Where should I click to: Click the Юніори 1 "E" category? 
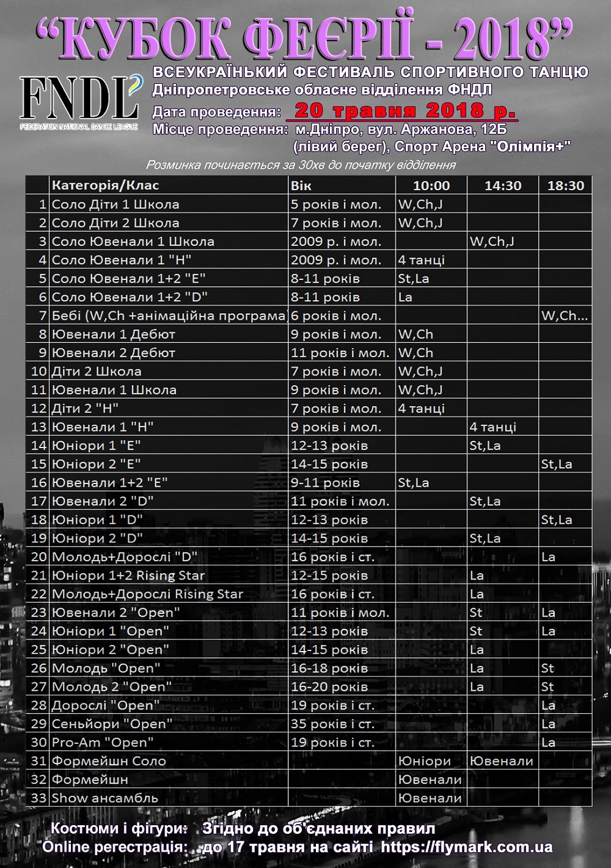(x=97, y=446)
